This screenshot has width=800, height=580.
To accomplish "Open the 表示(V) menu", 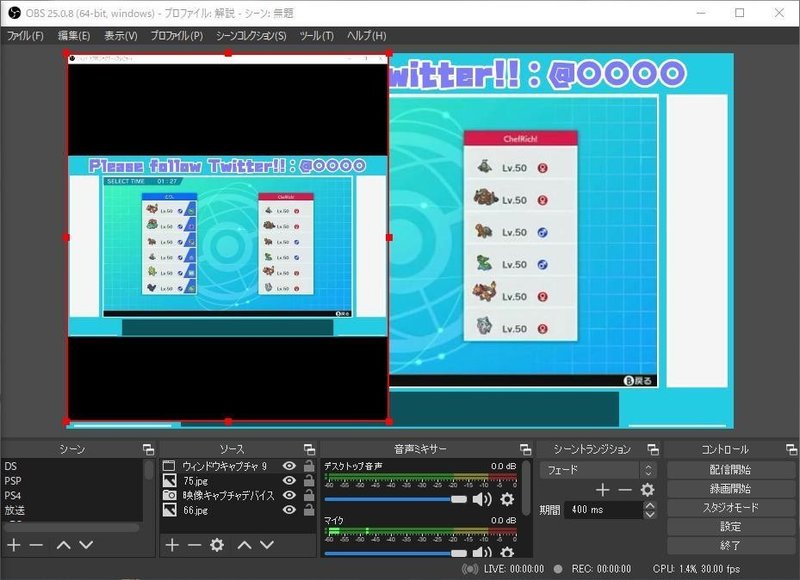I will pyautogui.click(x=120, y=36).
